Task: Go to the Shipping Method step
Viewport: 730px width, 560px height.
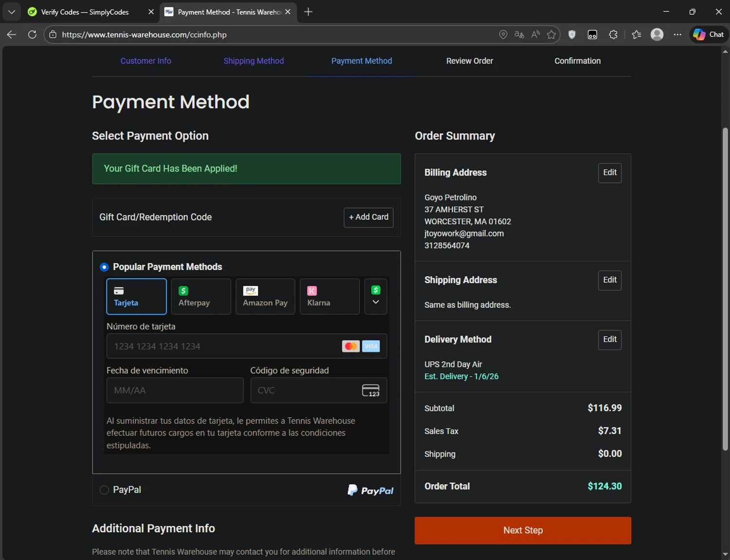Action: coord(254,61)
